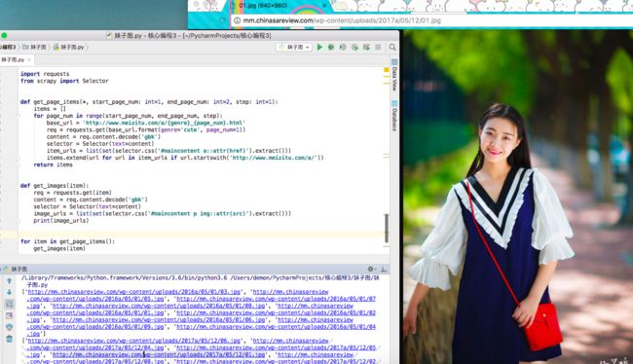Screen dimensions: 633x364
Task: Click the up arrow in run console
Action: tap(10, 281)
